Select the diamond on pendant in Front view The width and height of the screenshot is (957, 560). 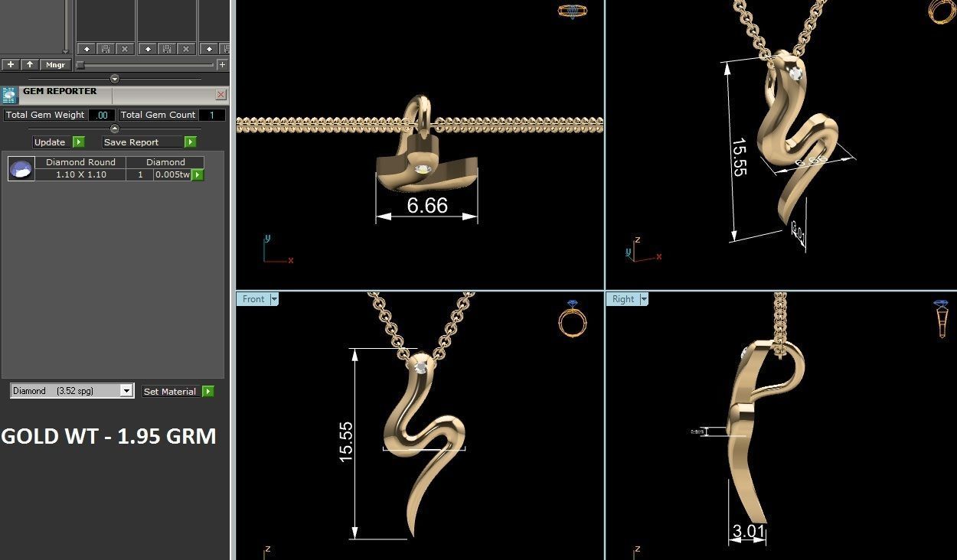pyautogui.click(x=420, y=367)
